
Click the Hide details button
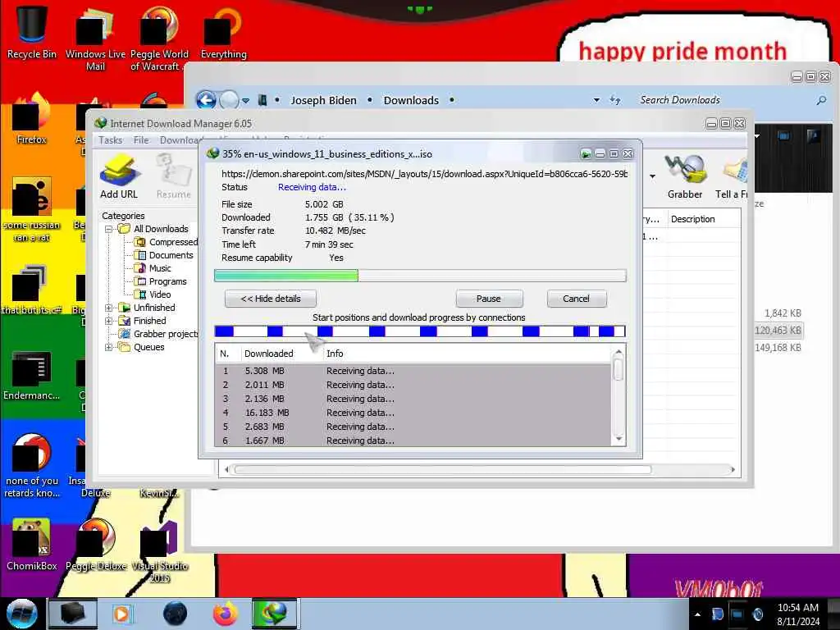pos(271,299)
